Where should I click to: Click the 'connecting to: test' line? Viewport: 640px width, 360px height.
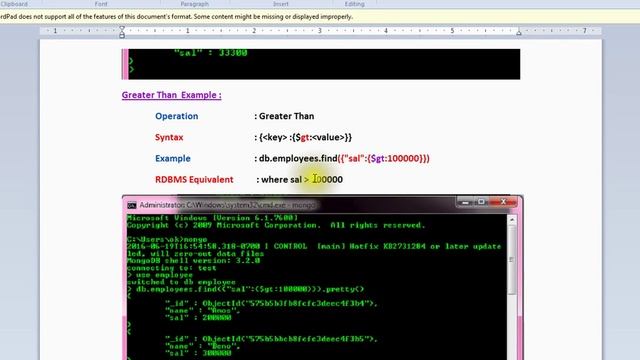pos(171,268)
